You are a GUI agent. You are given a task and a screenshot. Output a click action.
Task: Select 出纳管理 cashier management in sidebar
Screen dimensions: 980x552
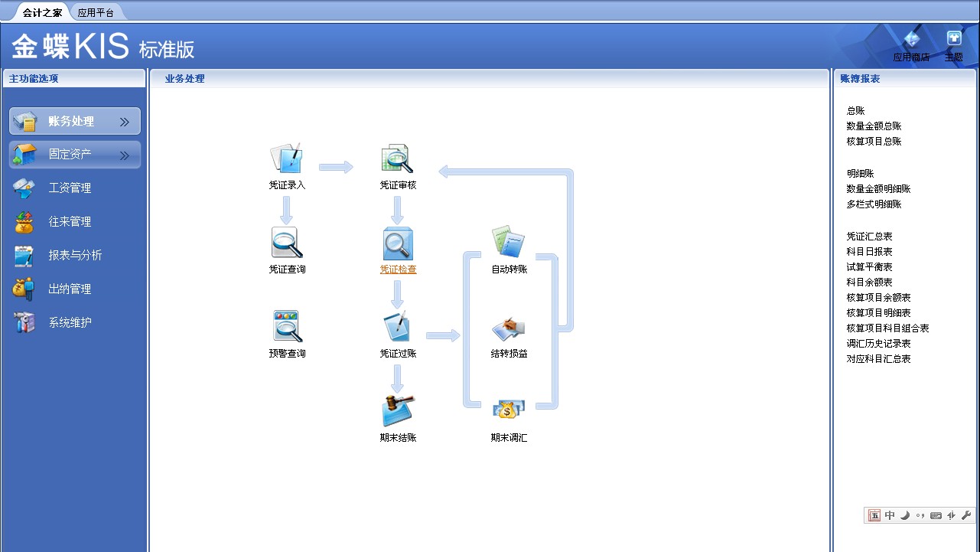pos(70,289)
